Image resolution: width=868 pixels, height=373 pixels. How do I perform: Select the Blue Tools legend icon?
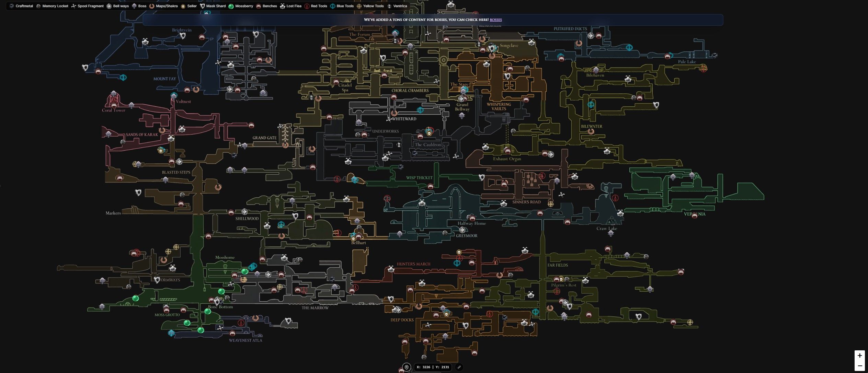pos(332,6)
